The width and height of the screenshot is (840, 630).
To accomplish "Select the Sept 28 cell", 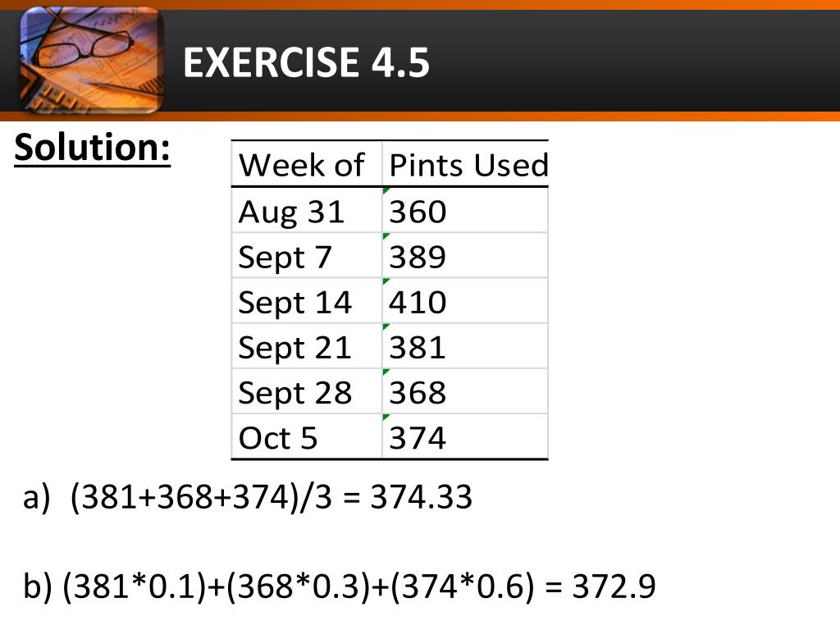I will click(307, 391).
